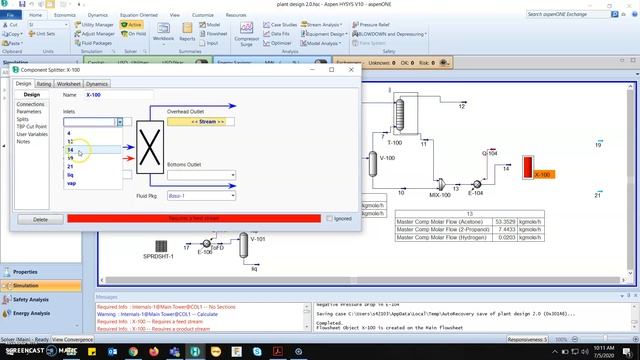Choose stream vap from the Inlets list
Screen dimensions: 640x360
click(x=93, y=183)
